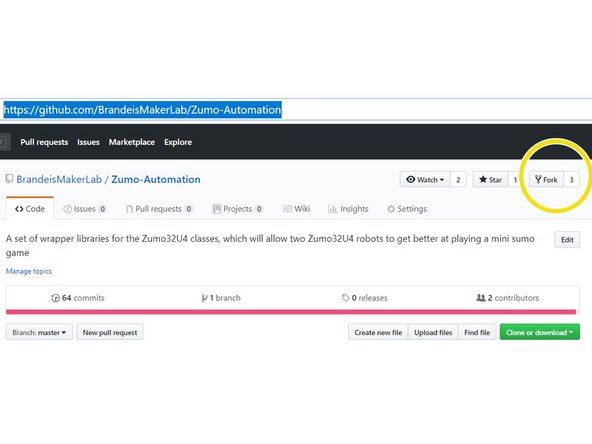Click Issues in top navigation bar

coord(88,142)
